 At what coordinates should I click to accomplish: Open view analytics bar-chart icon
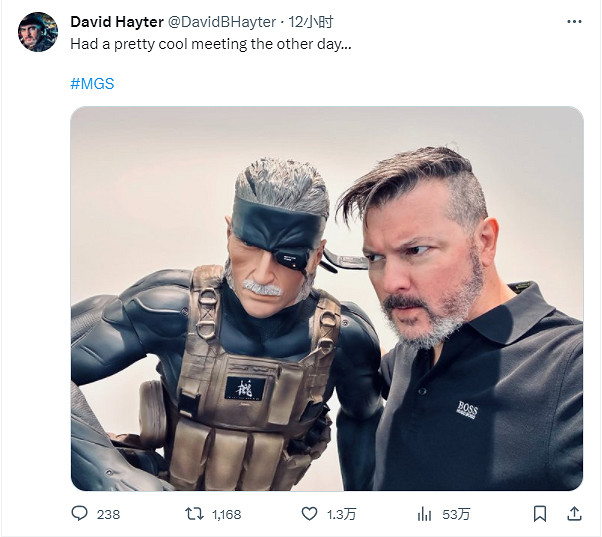point(424,514)
